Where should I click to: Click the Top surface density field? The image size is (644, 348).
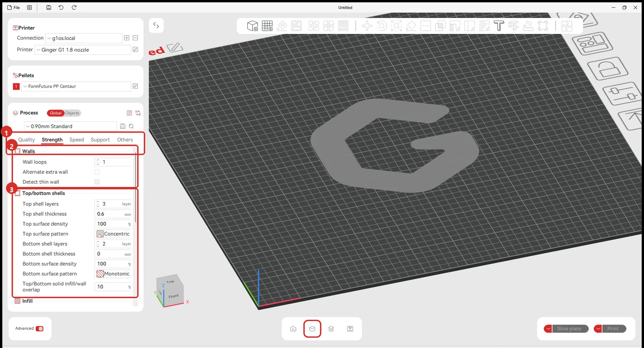(112, 224)
